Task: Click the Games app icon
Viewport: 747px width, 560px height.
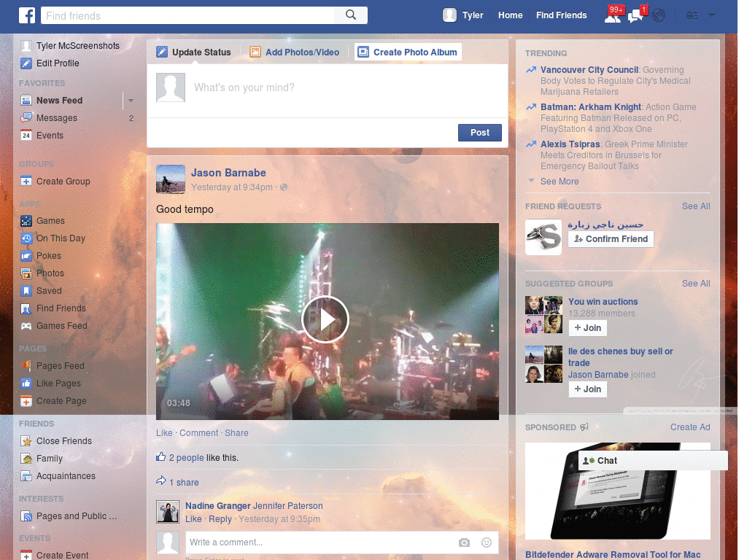Action: 26,221
